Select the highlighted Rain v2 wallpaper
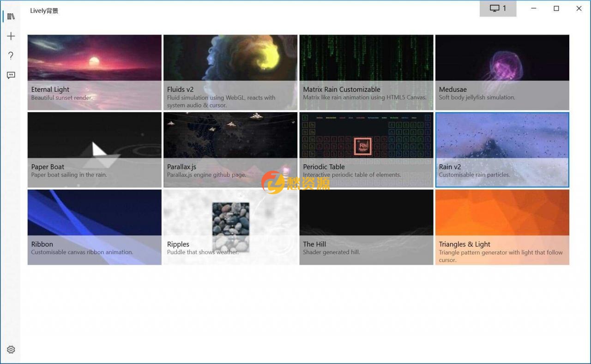 [501, 149]
